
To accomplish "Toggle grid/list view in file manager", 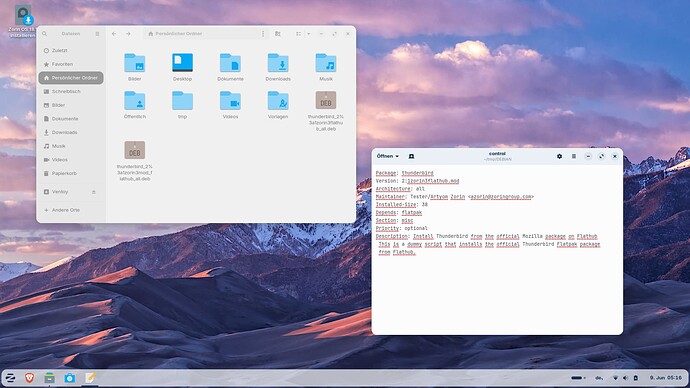I will (298, 34).
